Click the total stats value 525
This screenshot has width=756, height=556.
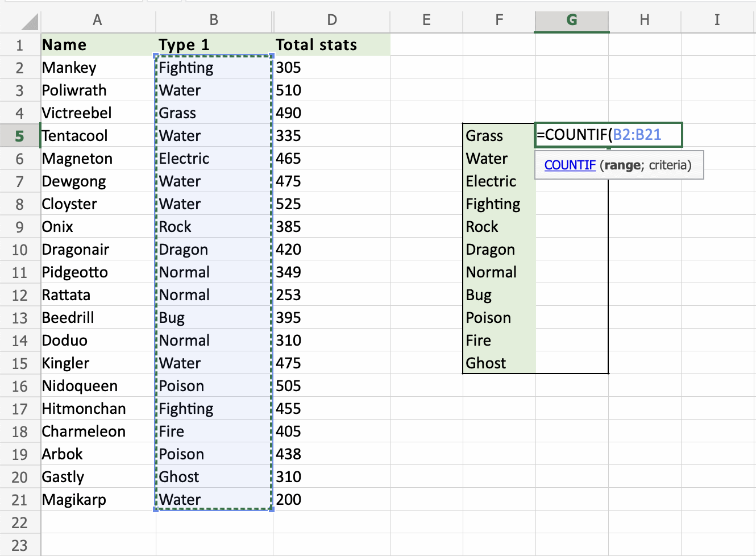[x=331, y=204]
